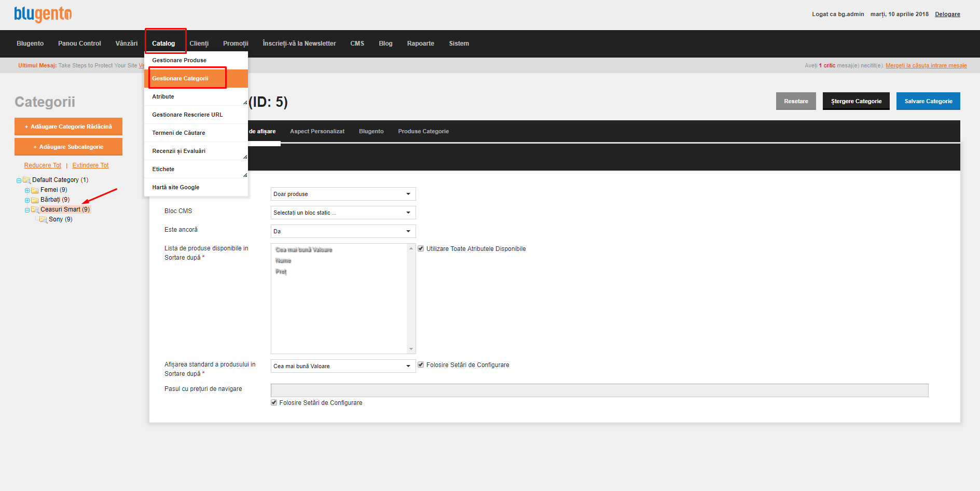Expand the Bărbați category node

27,200
